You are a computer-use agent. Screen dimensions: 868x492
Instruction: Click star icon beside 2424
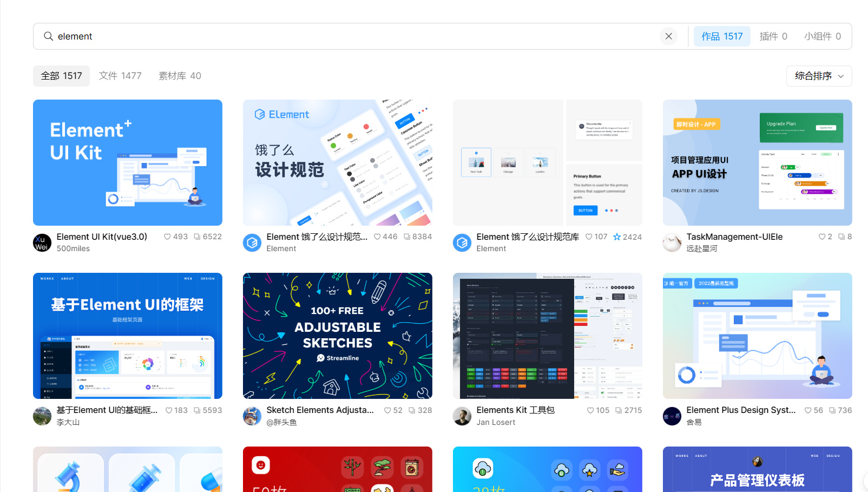pyautogui.click(x=617, y=237)
